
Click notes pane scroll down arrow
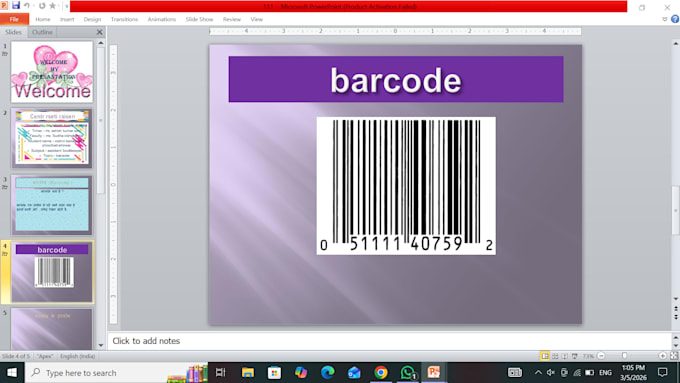point(676,346)
